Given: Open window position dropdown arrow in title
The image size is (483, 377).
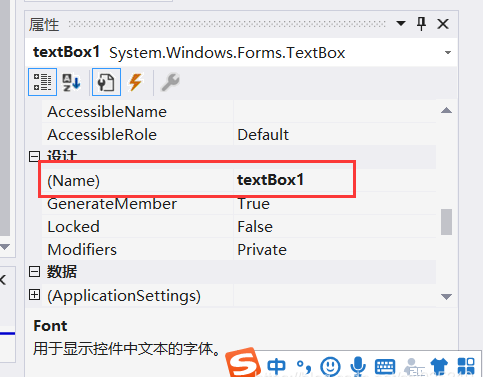Looking at the screenshot, I should (x=401, y=23).
